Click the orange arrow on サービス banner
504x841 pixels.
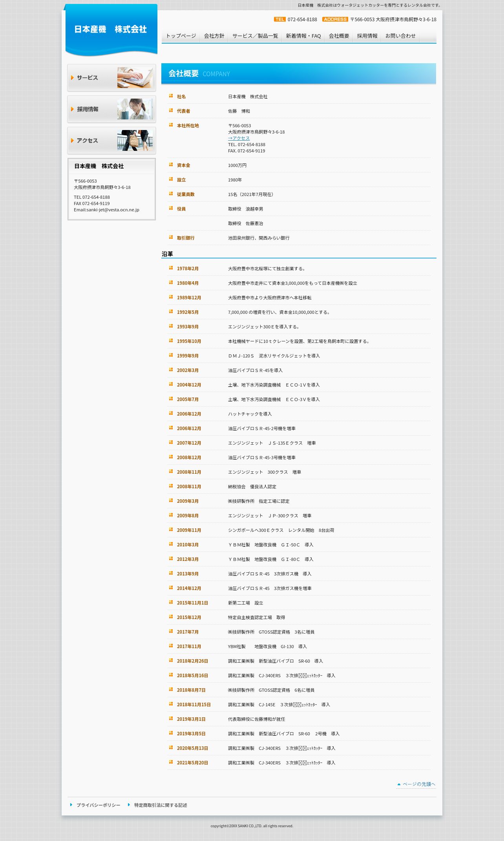72,78
